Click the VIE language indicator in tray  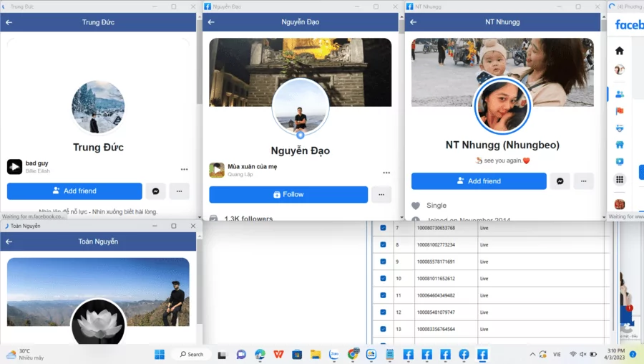[x=557, y=355]
